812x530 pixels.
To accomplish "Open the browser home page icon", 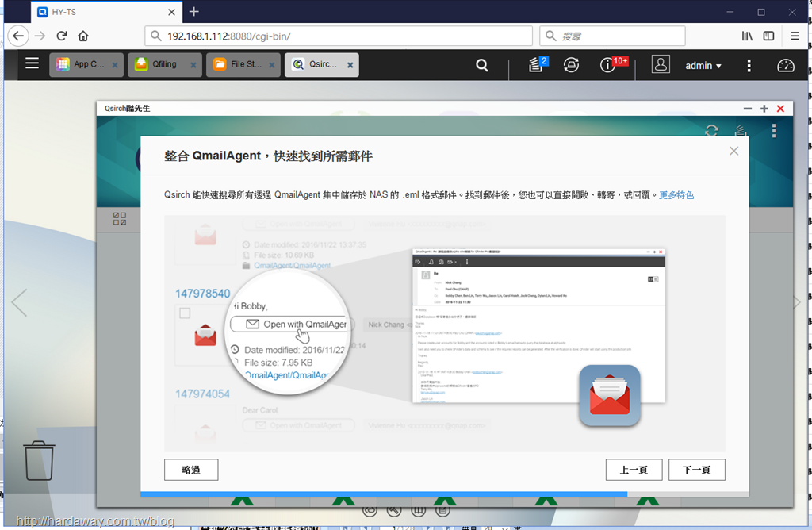I will (x=82, y=36).
